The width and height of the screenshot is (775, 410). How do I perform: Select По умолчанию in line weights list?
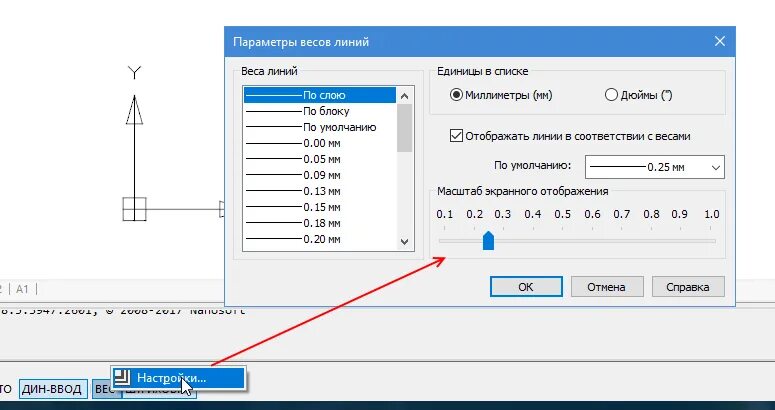point(320,127)
